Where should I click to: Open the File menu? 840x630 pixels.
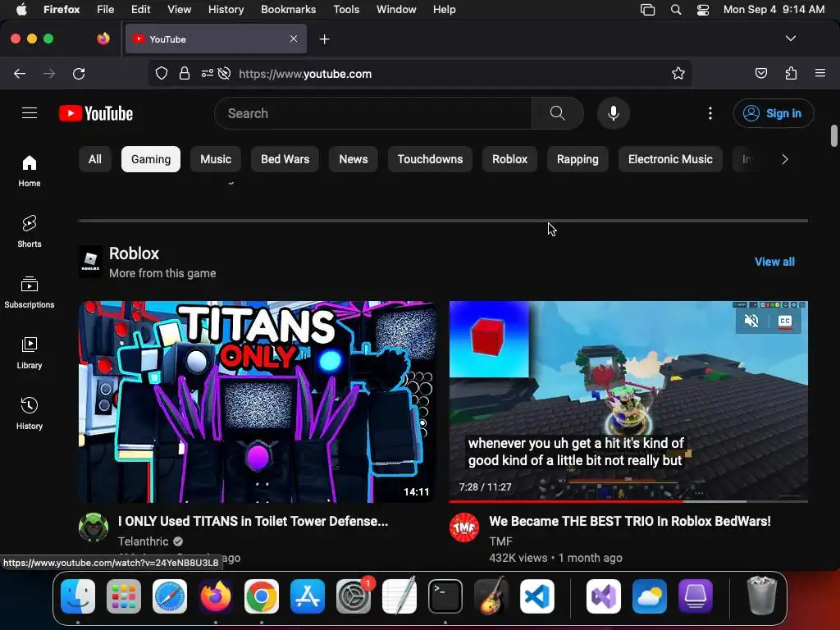tap(106, 9)
